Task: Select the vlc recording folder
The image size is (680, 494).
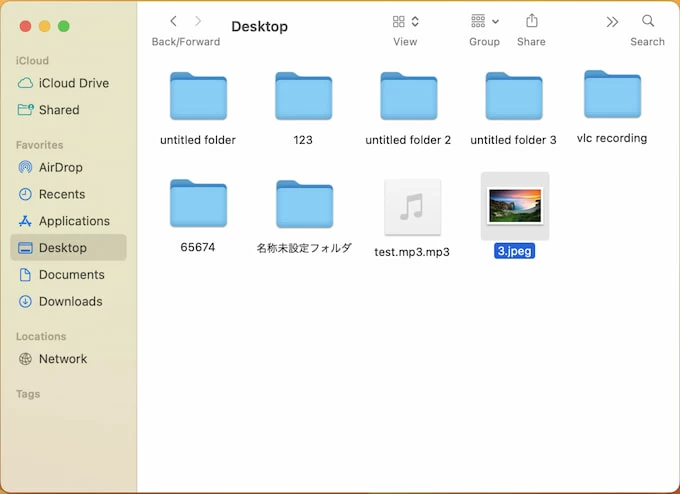Action: point(612,96)
